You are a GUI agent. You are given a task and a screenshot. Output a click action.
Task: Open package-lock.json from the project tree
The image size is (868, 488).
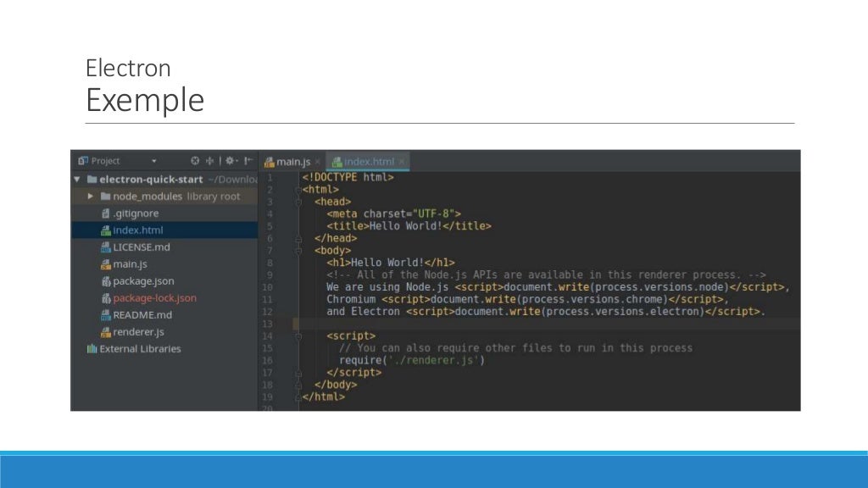[154, 297]
